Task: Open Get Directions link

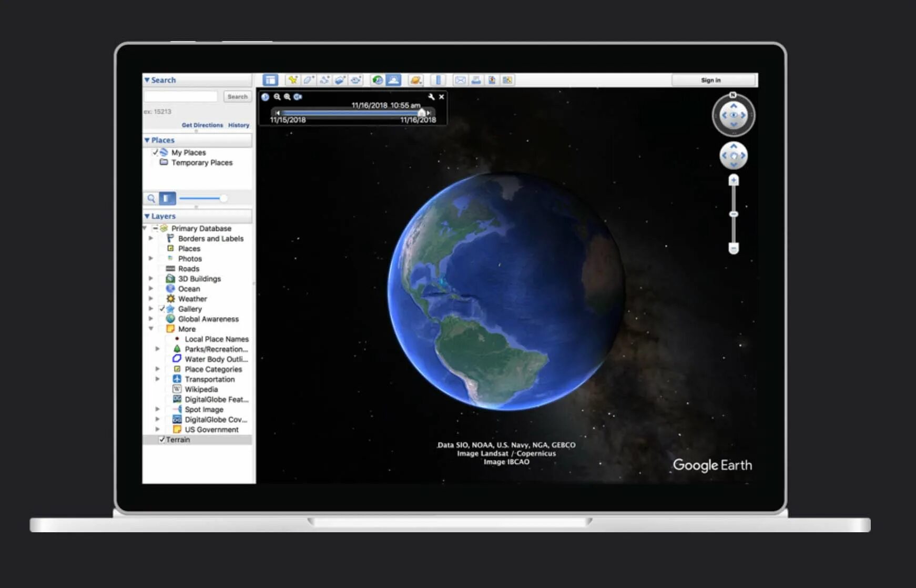Action: tap(202, 125)
